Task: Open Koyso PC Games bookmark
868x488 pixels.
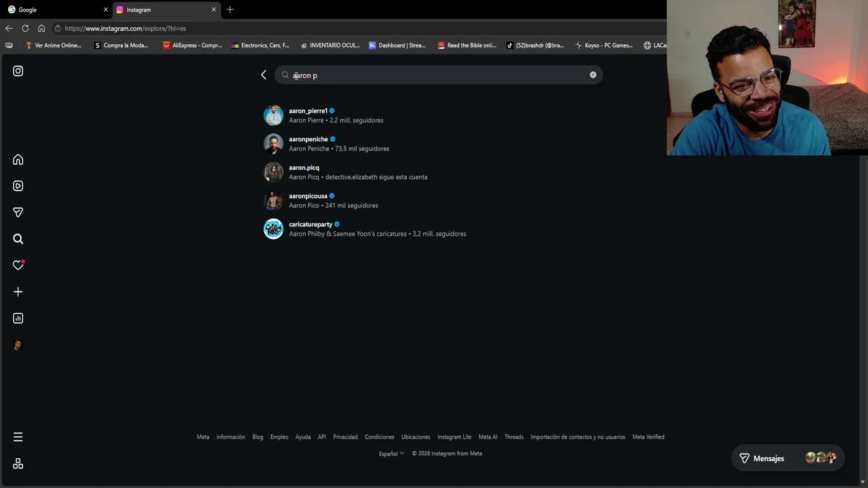Action: (604, 45)
